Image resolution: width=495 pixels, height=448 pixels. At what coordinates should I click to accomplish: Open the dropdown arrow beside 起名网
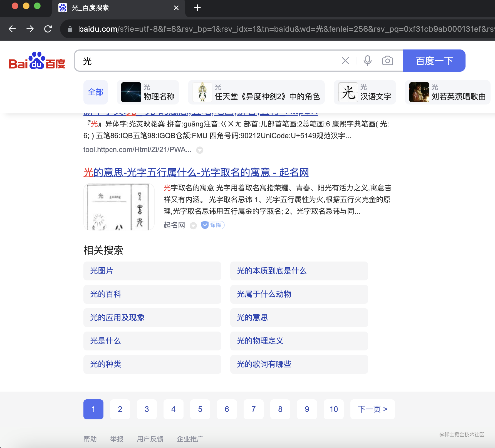193,226
